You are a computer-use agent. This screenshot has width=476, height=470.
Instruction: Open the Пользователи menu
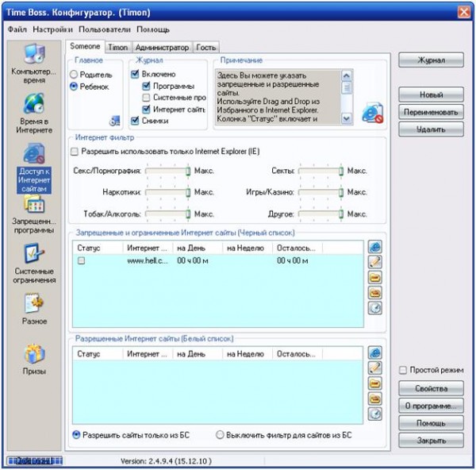tap(105, 29)
